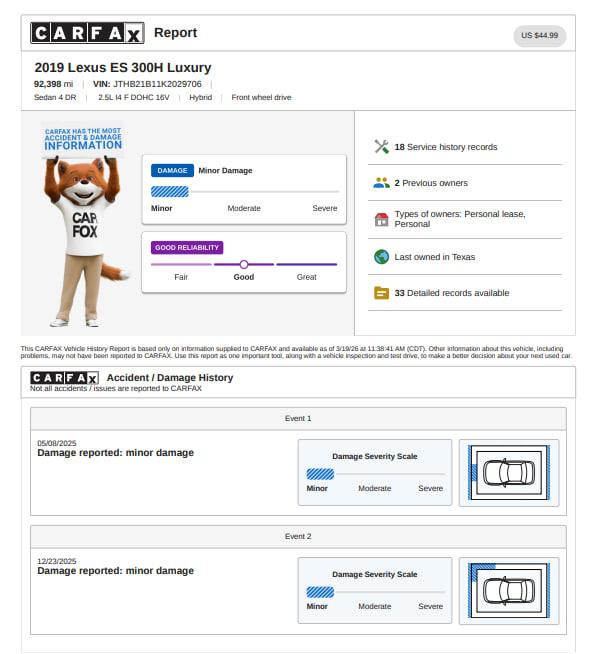
Task: Click the previous owners people icon
Action: [381, 183]
